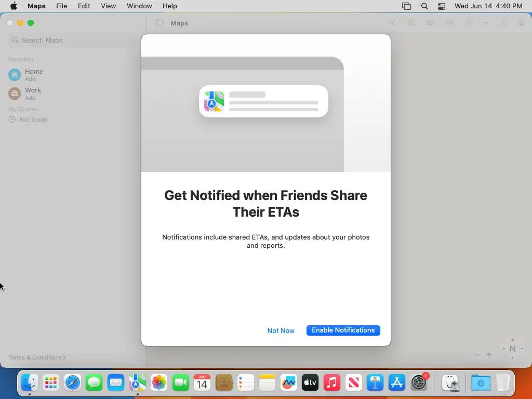Open Keynote from the Dock

pos(375,383)
